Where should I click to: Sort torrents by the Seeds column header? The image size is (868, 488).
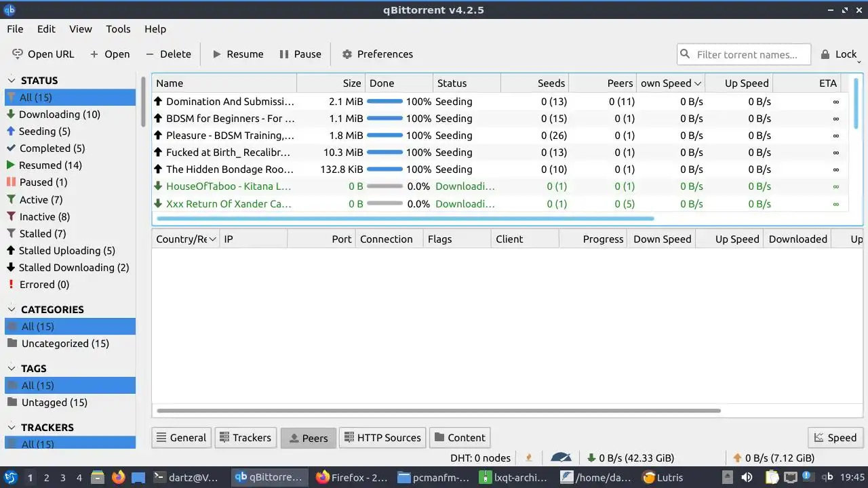click(x=534, y=83)
